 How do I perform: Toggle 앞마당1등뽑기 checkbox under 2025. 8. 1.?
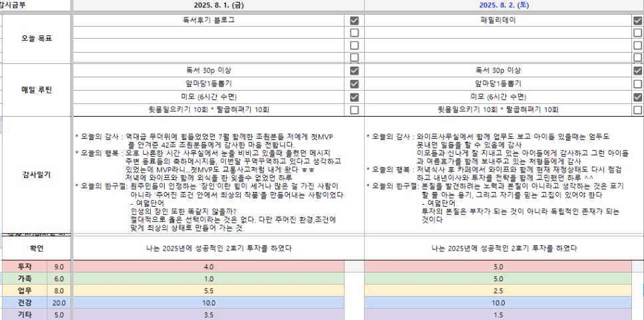(354, 84)
